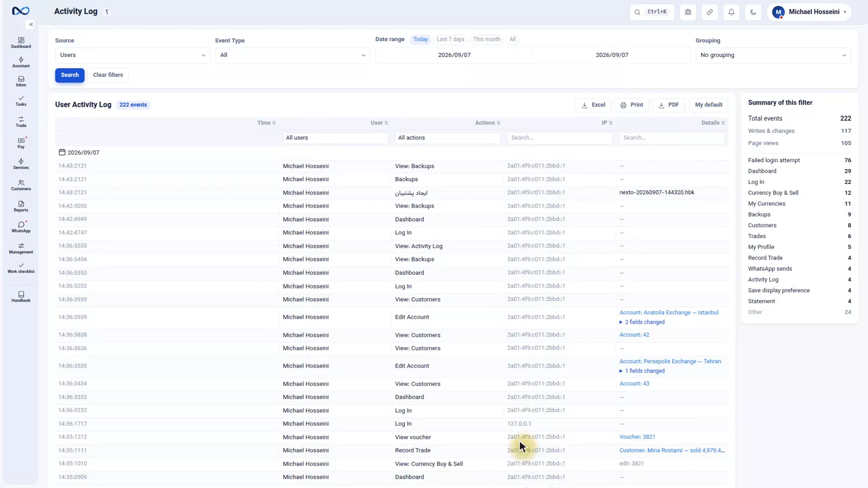Click the 2026/09/07 date group row
This screenshot has width=868, height=488.
tap(391, 153)
